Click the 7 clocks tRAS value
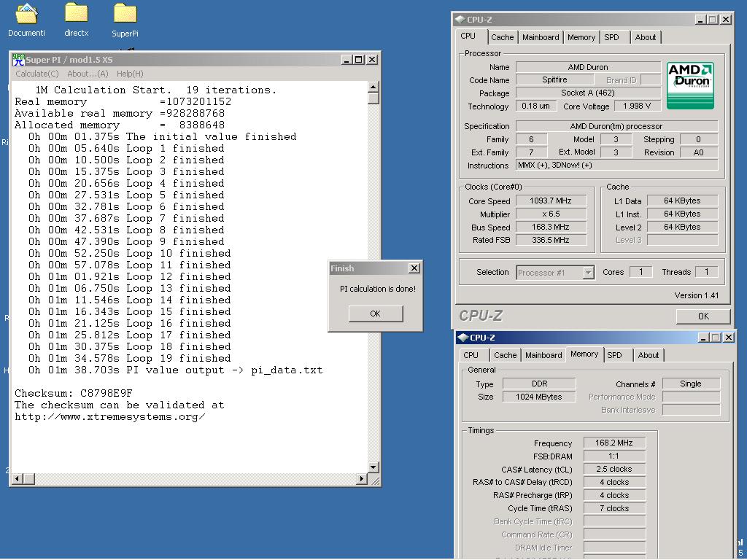The height and width of the screenshot is (560, 747). pyautogui.click(x=614, y=508)
